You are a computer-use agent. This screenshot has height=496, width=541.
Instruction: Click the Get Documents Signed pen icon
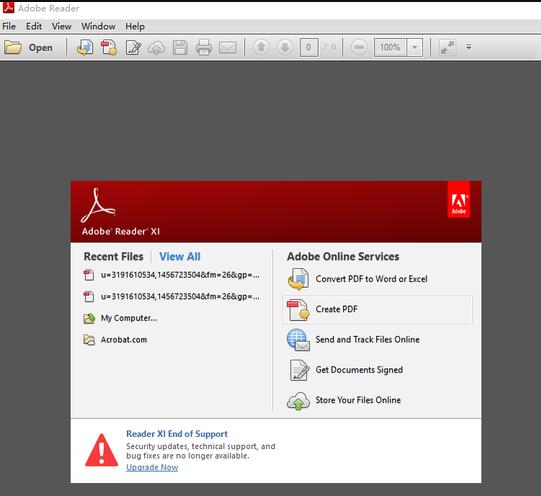pyautogui.click(x=299, y=370)
